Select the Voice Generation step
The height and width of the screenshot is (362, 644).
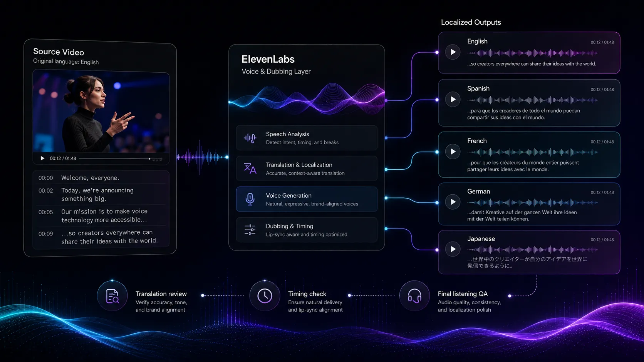307,199
